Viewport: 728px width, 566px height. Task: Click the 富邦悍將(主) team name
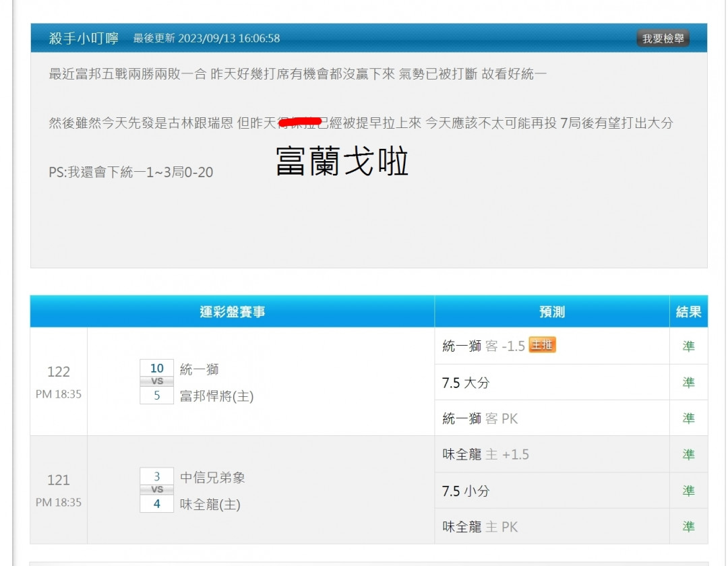[x=217, y=396]
